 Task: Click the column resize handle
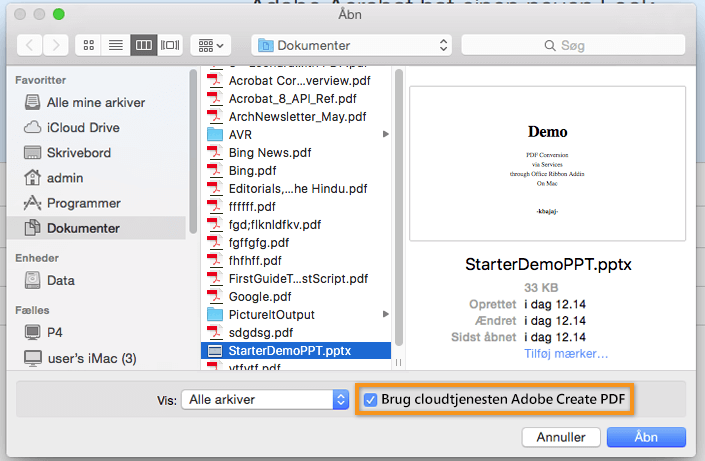click(398, 363)
